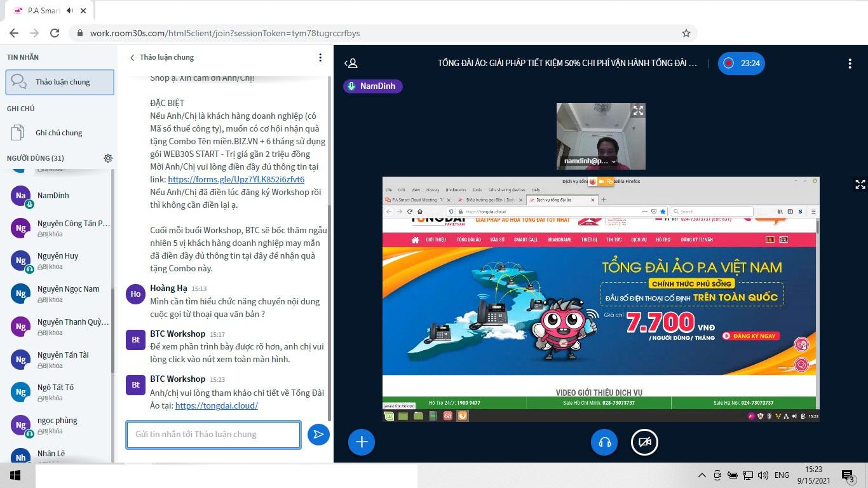The width and height of the screenshot is (868, 488).
Task: Open user list settings gear
Action: (x=108, y=158)
